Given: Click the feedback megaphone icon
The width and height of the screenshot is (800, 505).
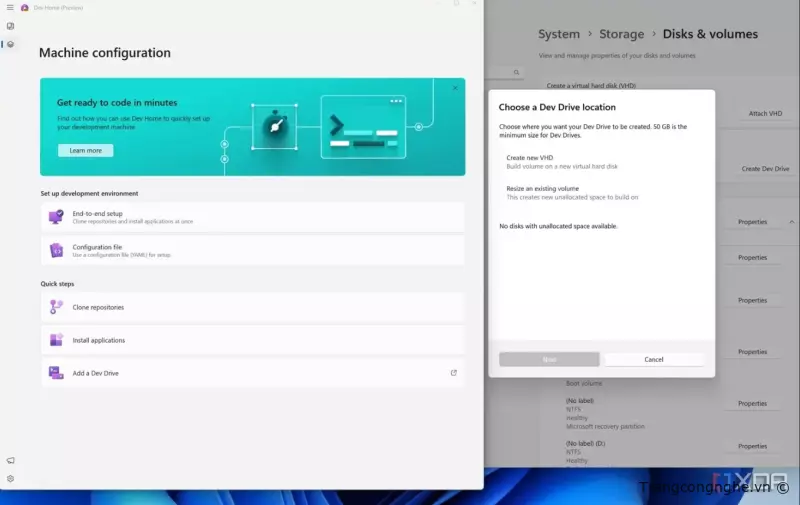Looking at the screenshot, I should coord(10,460).
